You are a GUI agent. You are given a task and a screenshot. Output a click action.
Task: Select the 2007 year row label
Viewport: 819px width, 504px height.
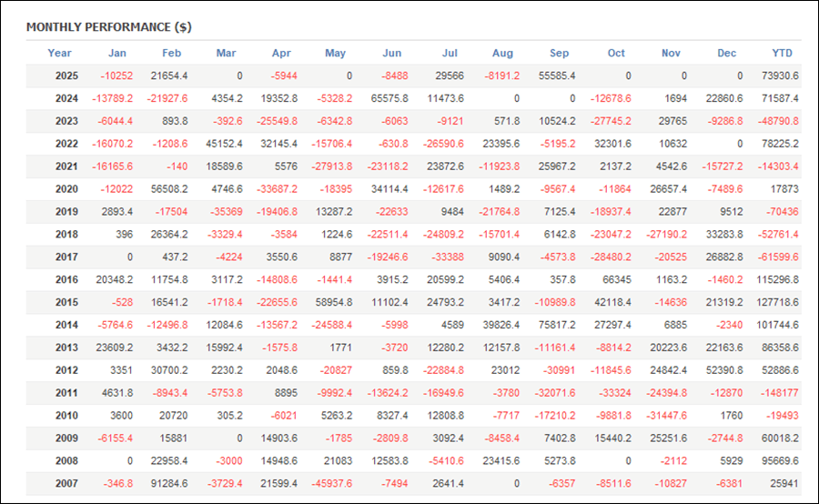tap(66, 486)
